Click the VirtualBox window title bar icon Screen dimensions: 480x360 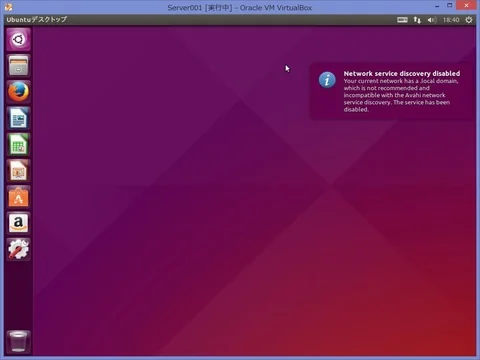9,7
